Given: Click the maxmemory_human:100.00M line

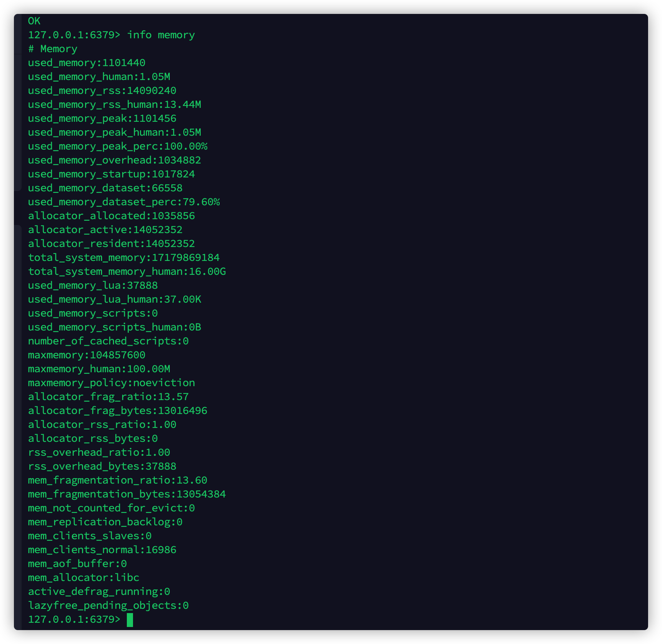Looking at the screenshot, I should coord(99,369).
